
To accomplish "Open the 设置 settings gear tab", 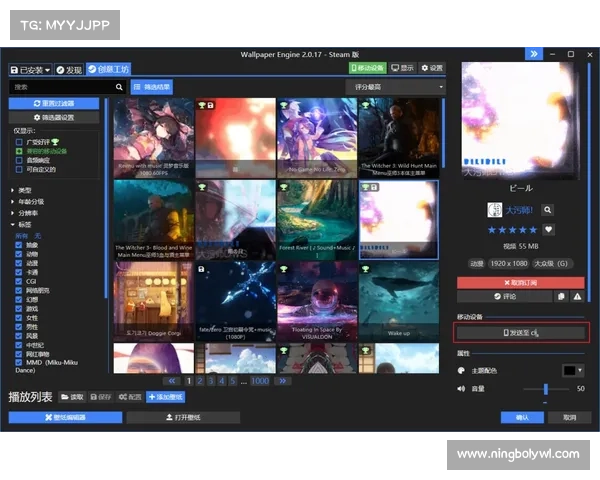I will [x=432, y=68].
